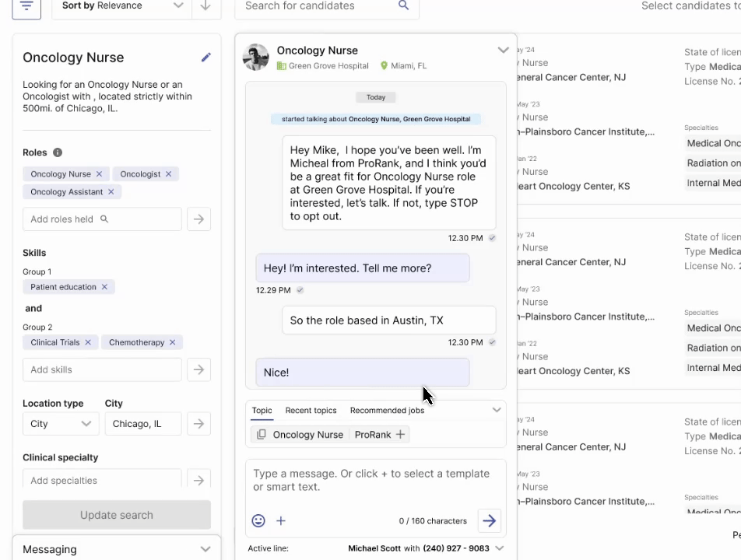Click the plus icon to add a template
Screen dimensions: 741x560
[280, 520]
